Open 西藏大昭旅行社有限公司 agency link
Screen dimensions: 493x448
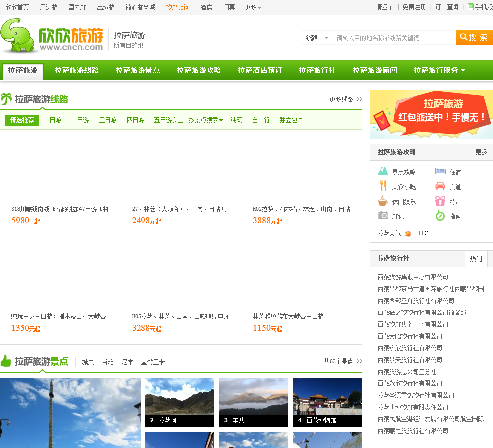(410, 336)
